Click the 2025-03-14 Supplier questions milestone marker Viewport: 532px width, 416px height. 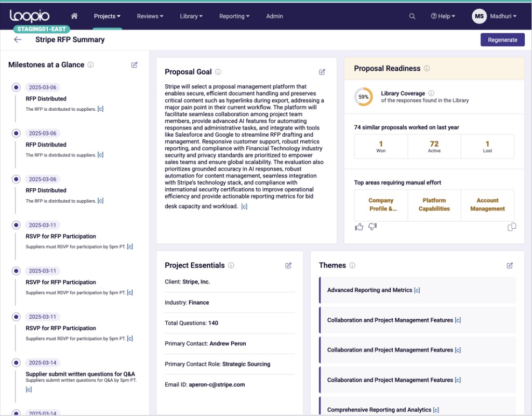(x=16, y=362)
